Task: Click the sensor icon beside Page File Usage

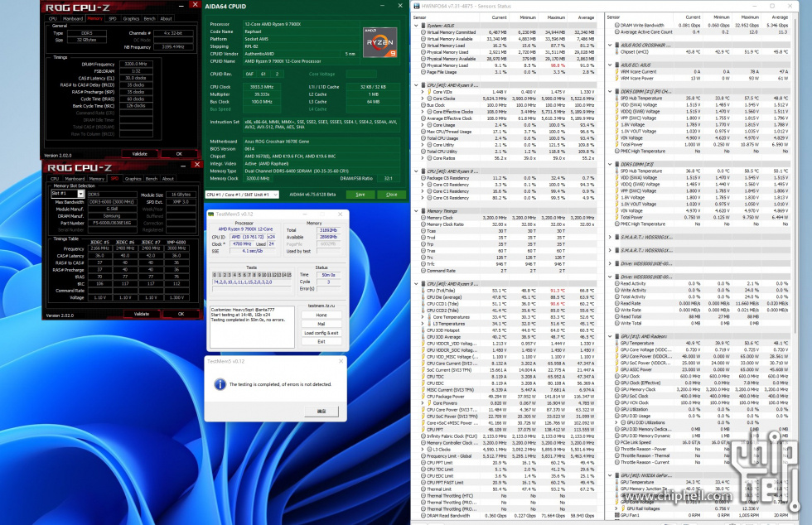Action: (x=423, y=72)
